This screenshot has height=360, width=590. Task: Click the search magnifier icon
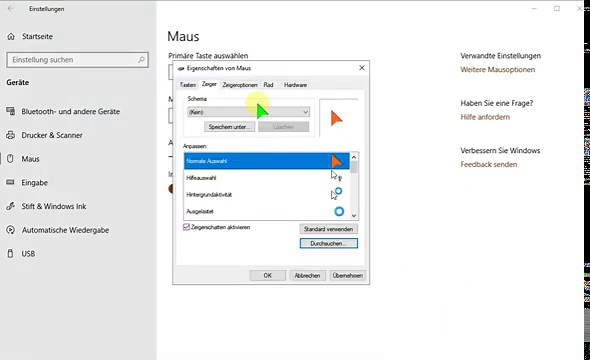141,60
